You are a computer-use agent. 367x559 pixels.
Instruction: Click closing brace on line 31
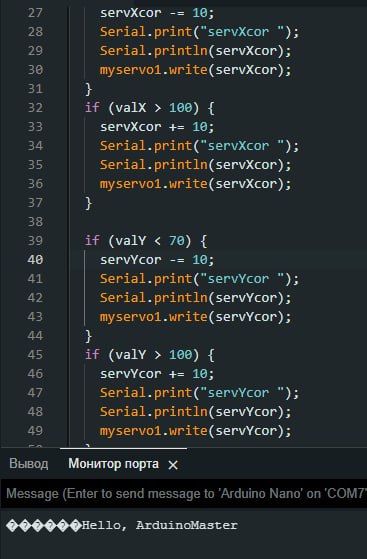coord(88,89)
